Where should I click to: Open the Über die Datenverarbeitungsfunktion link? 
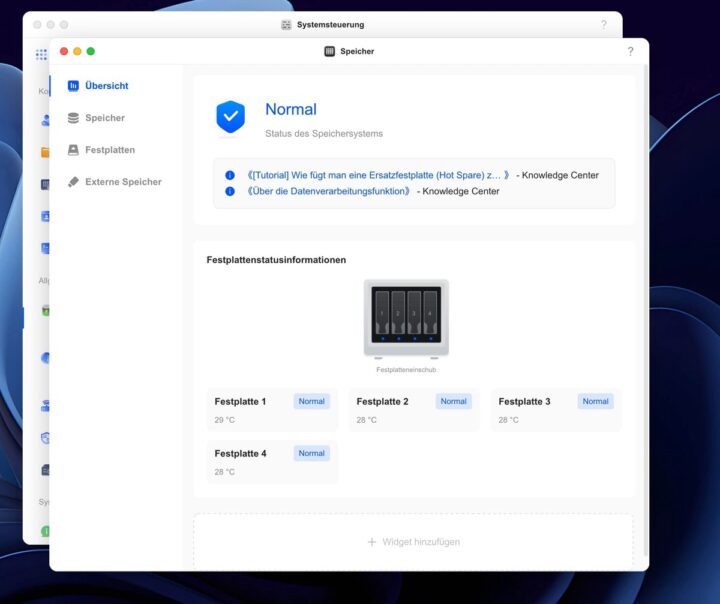pyautogui.click(x=329, y=191)
